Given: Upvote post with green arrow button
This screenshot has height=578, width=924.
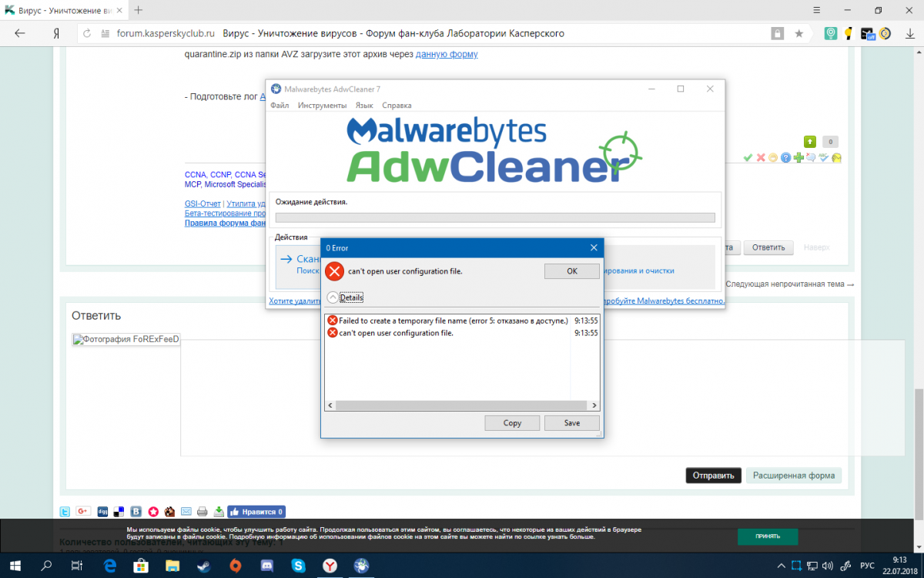Looking at the screenshot, I should click(x=810, y=142).
